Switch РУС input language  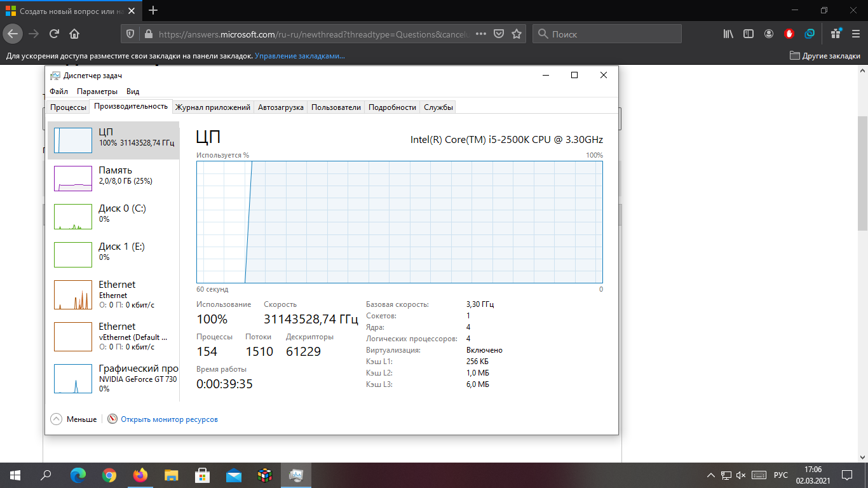(781, 475)
